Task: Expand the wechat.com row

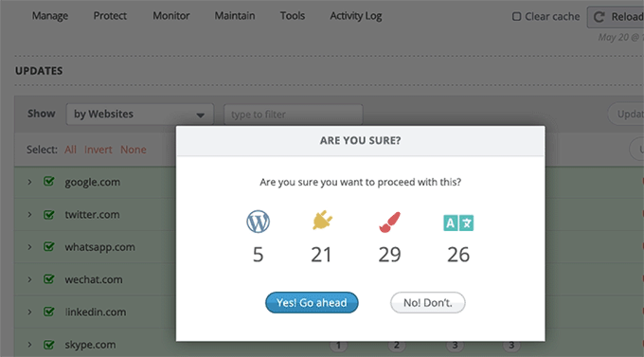Action: [x=29, y=279]
